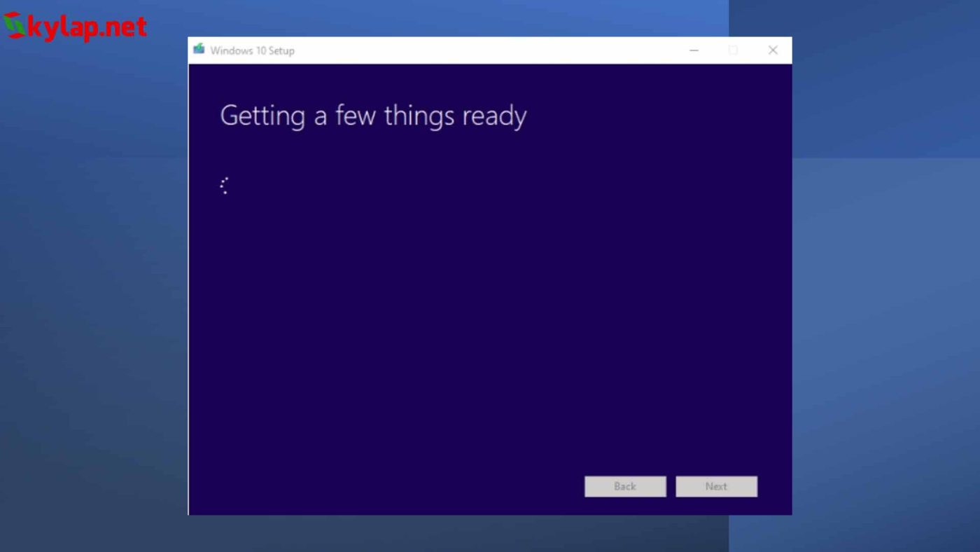Click the maximize icon on the title bar
The width and height of the screenshot is (980, 552).
point(733,50)
